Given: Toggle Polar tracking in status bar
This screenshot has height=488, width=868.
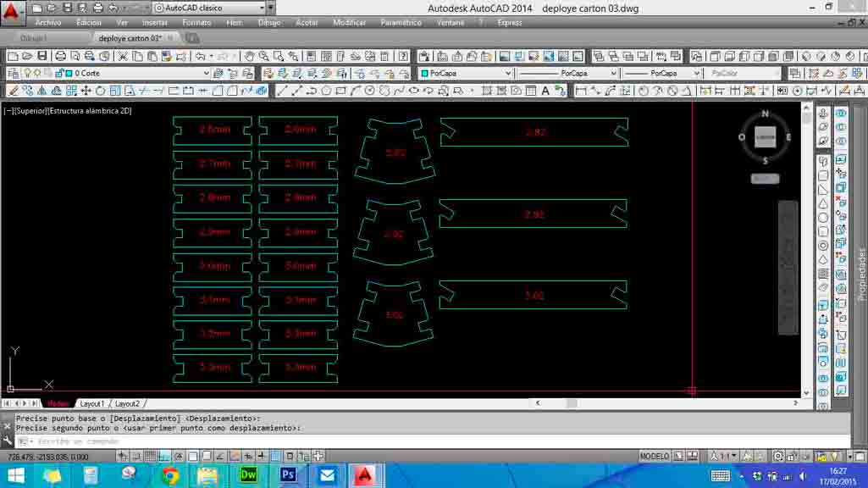Looking at the screenshot, I should tap(178, 457).
